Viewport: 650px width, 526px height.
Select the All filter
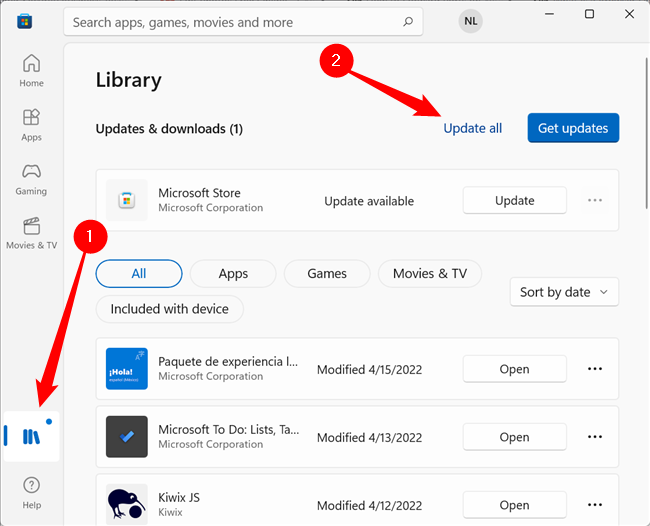(x=139, y=274)
